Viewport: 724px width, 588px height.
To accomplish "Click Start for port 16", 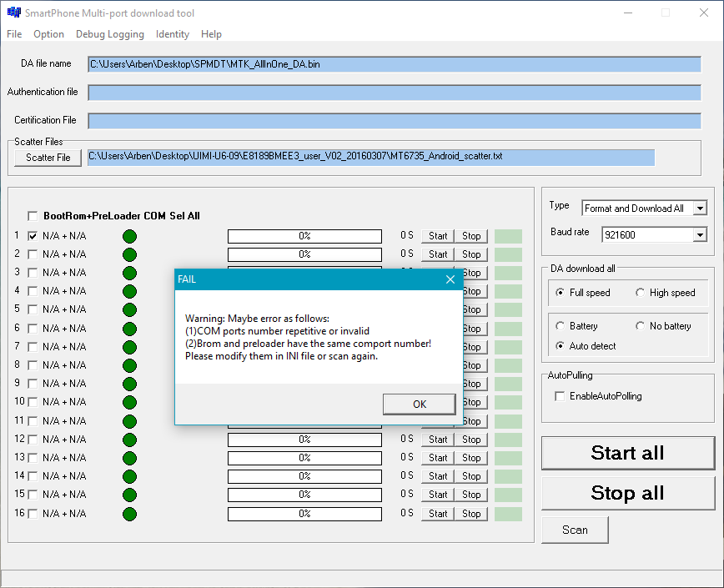I will pos(438,514).
